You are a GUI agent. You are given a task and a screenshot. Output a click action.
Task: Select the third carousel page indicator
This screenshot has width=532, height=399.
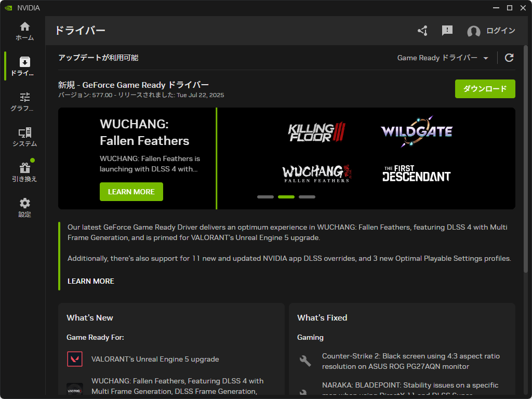307,197
